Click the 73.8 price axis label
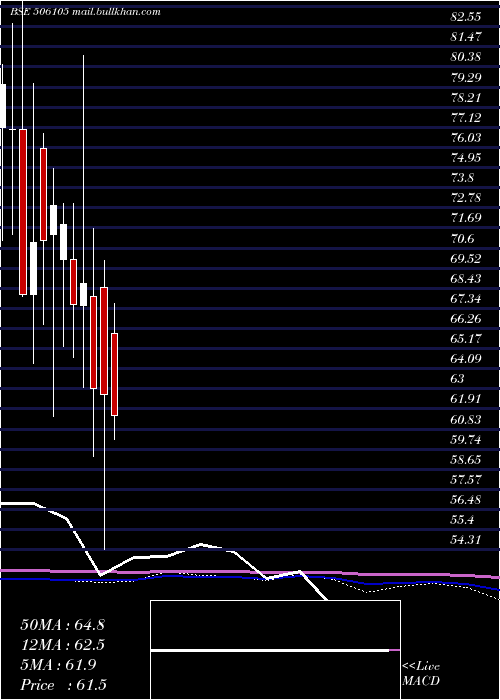 coord(462,178)
